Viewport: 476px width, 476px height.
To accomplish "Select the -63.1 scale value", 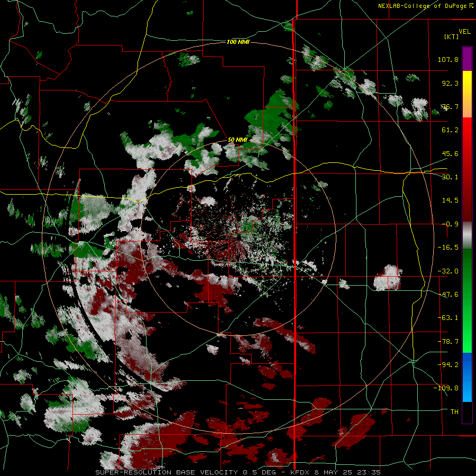I will pyautogui.click(x=448, y=318).
